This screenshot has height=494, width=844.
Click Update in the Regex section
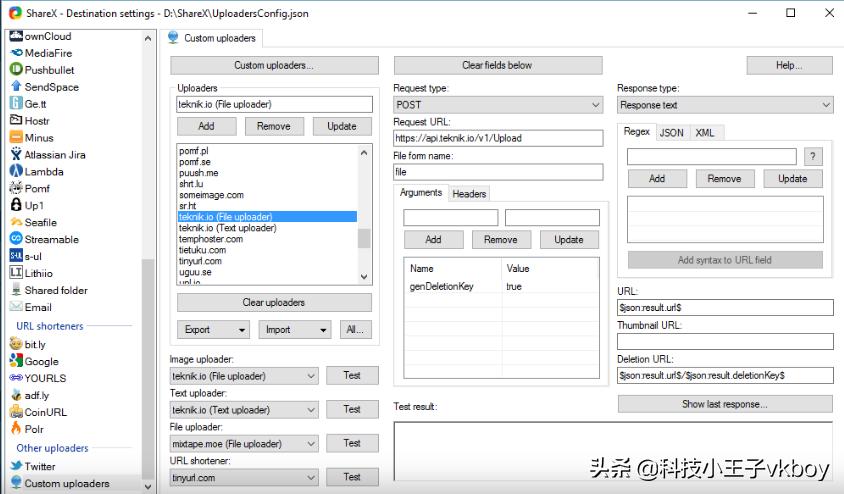[x=792, y=179]
